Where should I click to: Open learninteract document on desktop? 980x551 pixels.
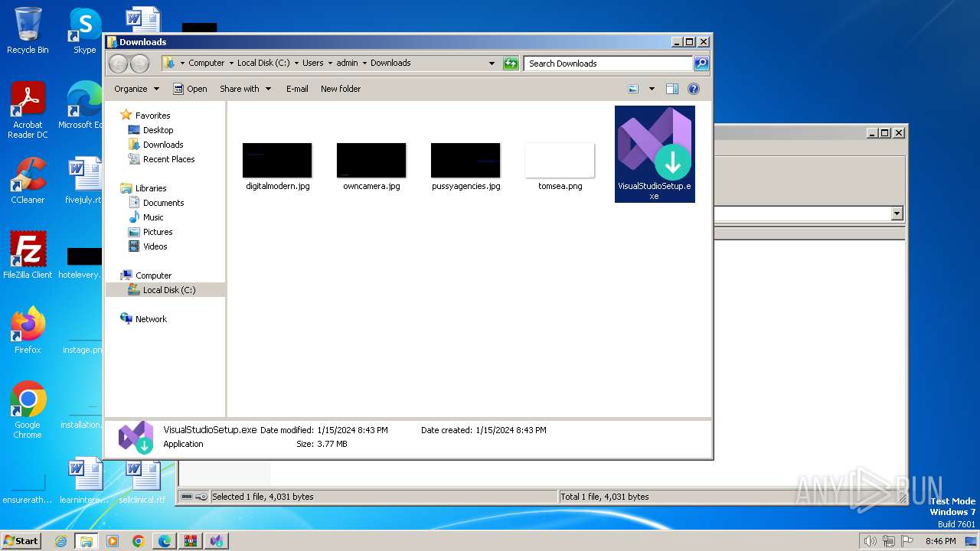point(83,481)
